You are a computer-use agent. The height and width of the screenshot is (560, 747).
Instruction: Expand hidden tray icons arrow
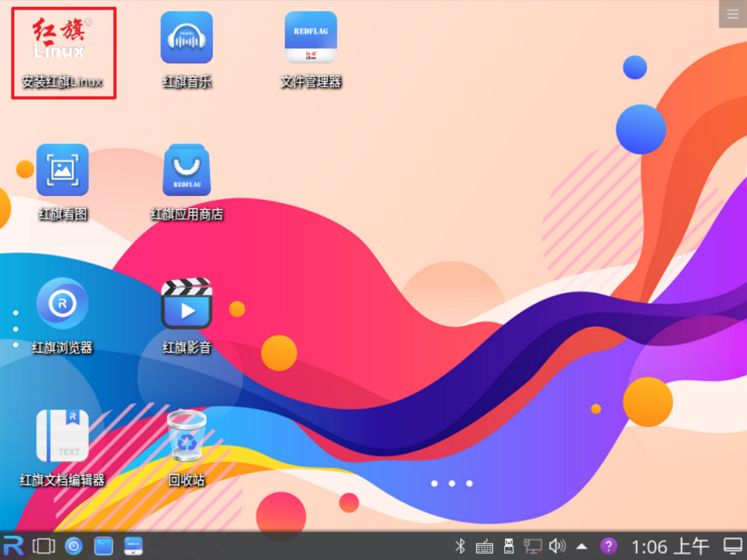tap(582, 547)
